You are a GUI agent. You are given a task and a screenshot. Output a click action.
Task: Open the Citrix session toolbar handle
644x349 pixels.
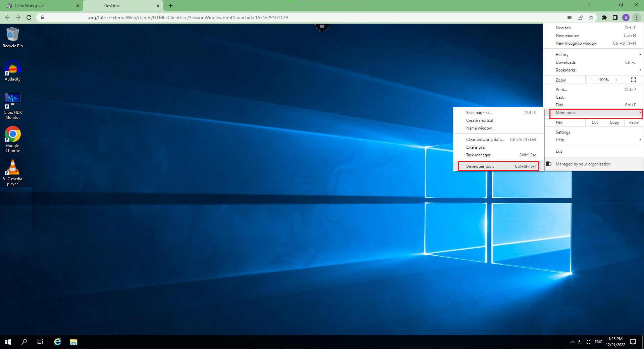pyautogui.click(x=322, y=27)
